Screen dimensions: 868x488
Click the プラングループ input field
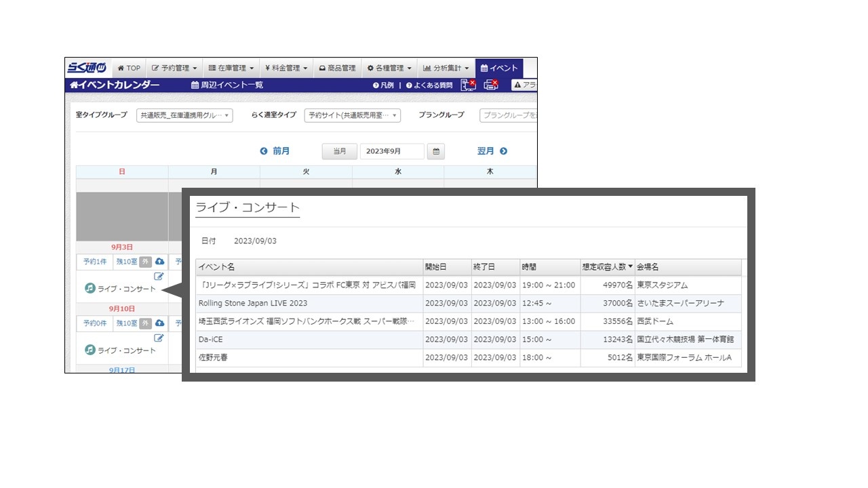[x=508, y=116]
